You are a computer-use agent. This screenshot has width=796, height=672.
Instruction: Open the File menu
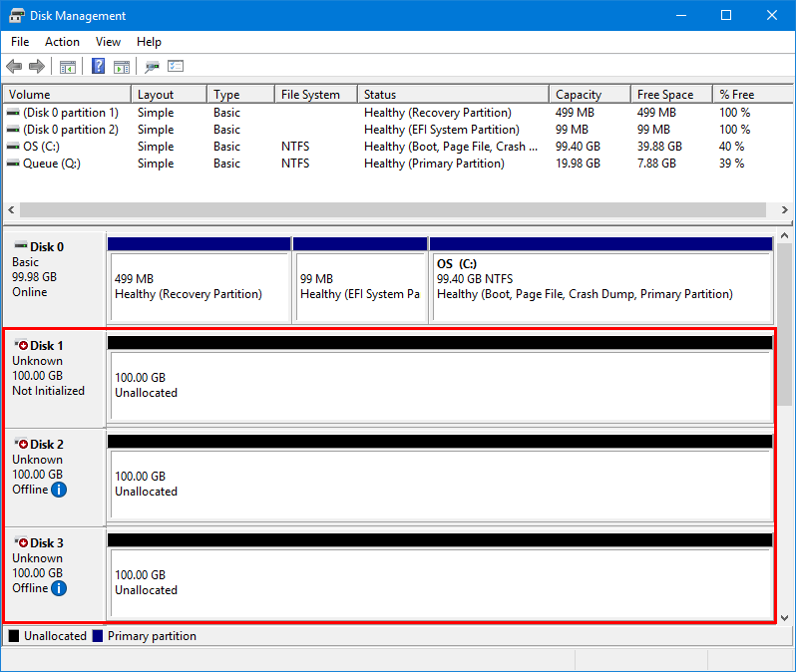(20, 42)
